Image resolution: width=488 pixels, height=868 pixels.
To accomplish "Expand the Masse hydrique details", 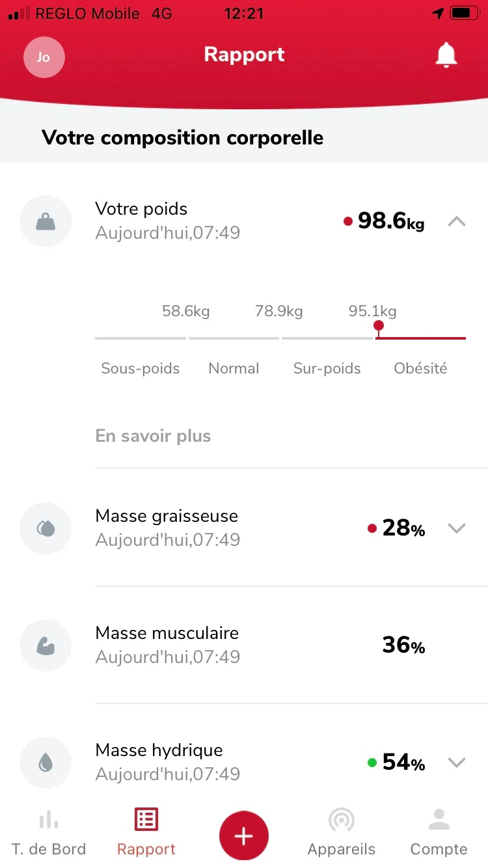I will tap(457, 763).
